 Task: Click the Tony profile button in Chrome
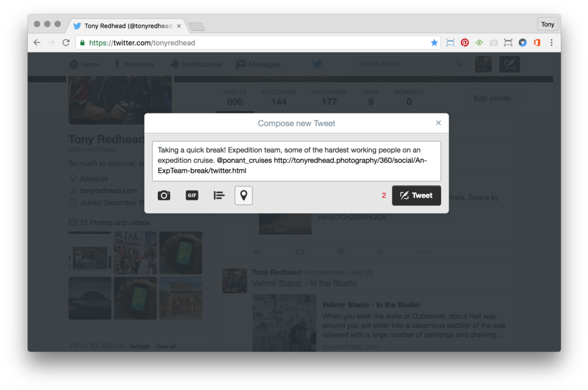(547, 24)
